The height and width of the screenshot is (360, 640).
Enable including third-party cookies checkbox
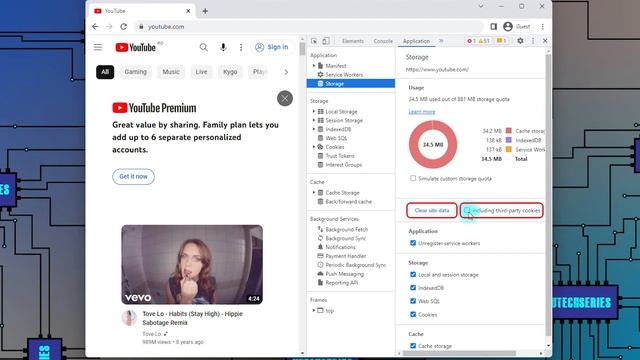point(467,210)
